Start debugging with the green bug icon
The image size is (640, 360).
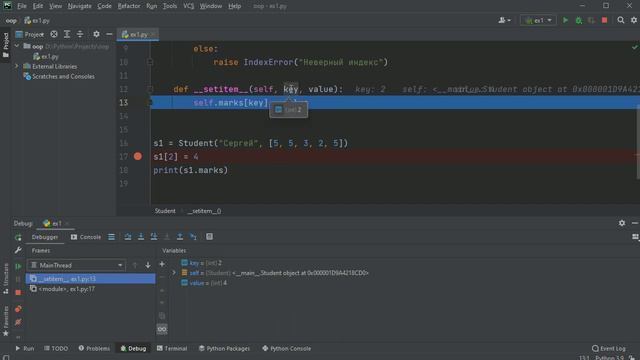[x=578, y=20]
